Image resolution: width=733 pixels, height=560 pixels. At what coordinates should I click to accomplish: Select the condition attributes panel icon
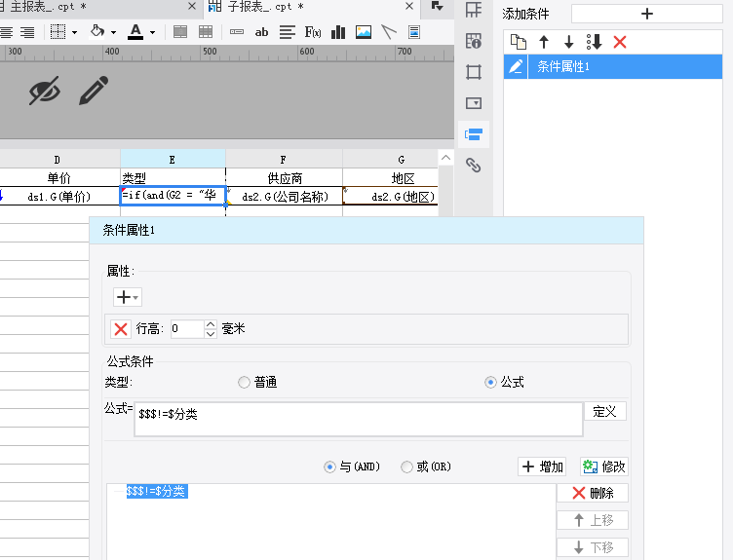point(474,134)
